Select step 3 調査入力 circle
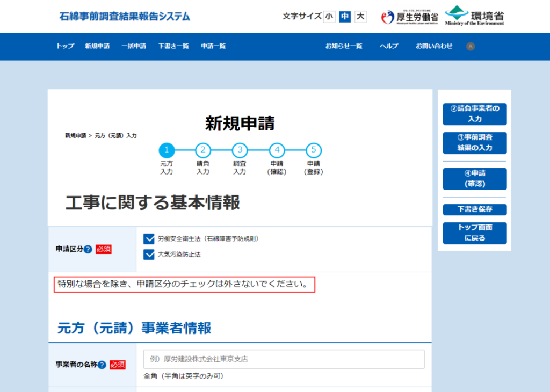 point(240,150)
